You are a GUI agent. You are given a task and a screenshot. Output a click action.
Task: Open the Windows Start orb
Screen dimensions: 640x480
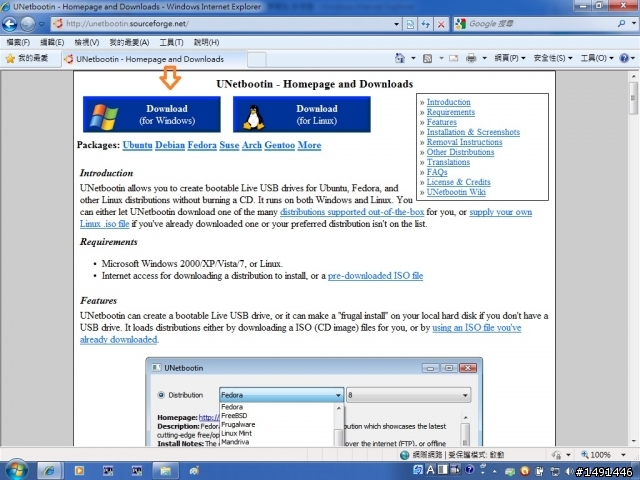[x=16, y=470]
